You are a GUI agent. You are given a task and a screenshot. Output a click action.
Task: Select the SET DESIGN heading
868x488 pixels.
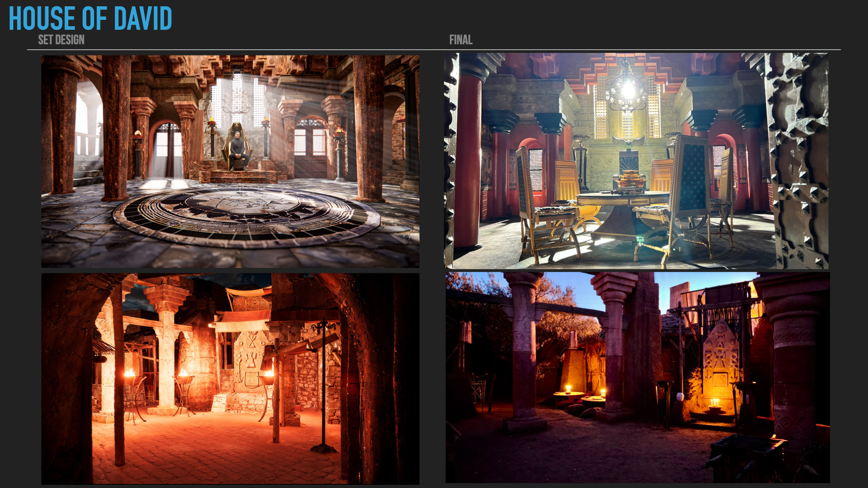pyautogui.click(x=61, y=40)
